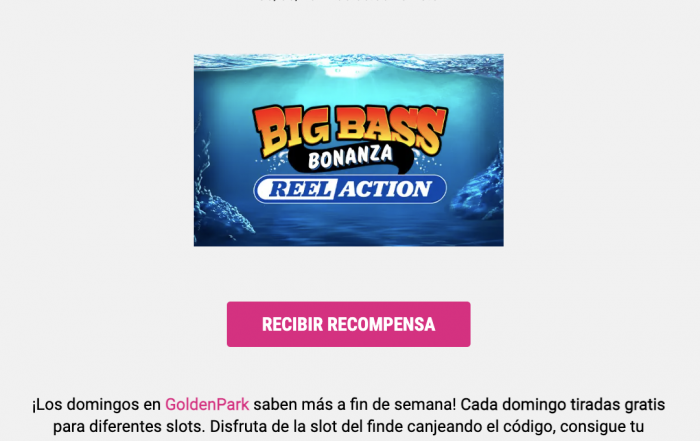Screen dimensions: 700x441
Task: Click the white REEL box in badge
Action: (x=301, y=189)
